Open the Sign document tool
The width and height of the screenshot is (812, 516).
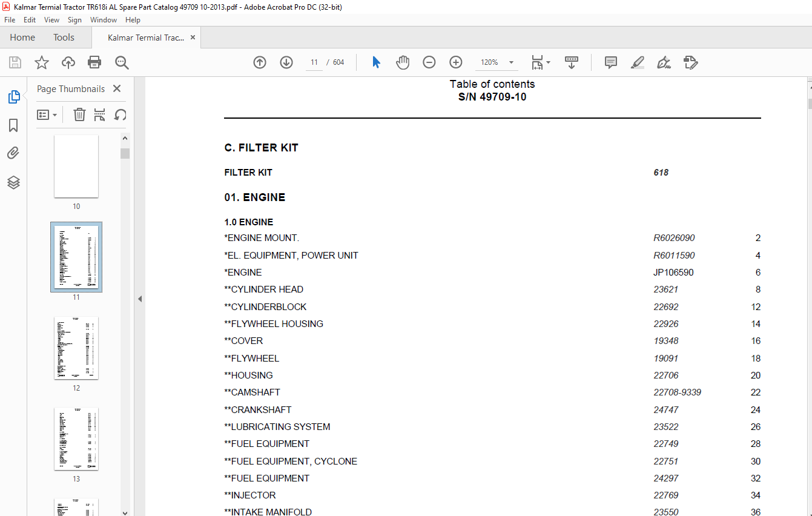click(664, 62)
